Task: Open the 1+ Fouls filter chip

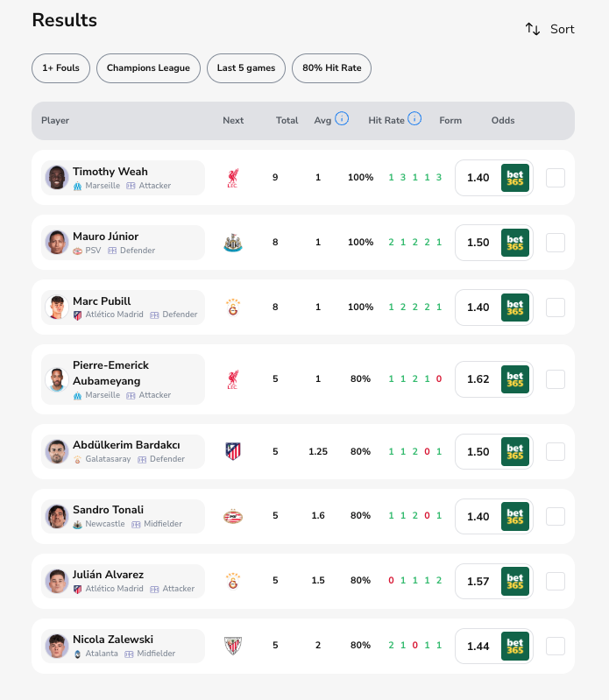Action: coord(60,68)
